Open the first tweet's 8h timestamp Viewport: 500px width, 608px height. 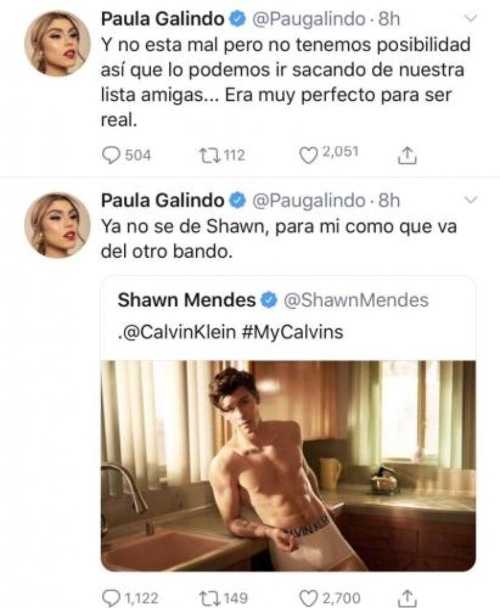(389, 19)
